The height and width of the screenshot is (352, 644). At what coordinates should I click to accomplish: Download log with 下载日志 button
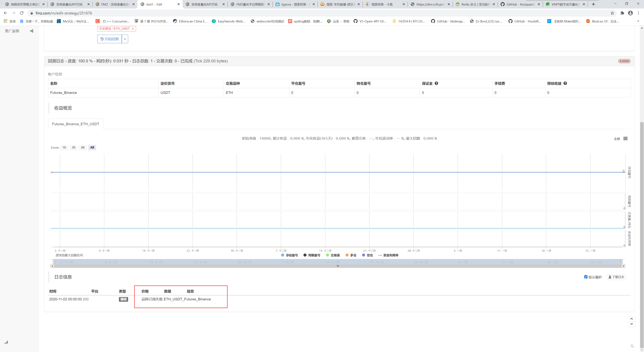[616, 277]
